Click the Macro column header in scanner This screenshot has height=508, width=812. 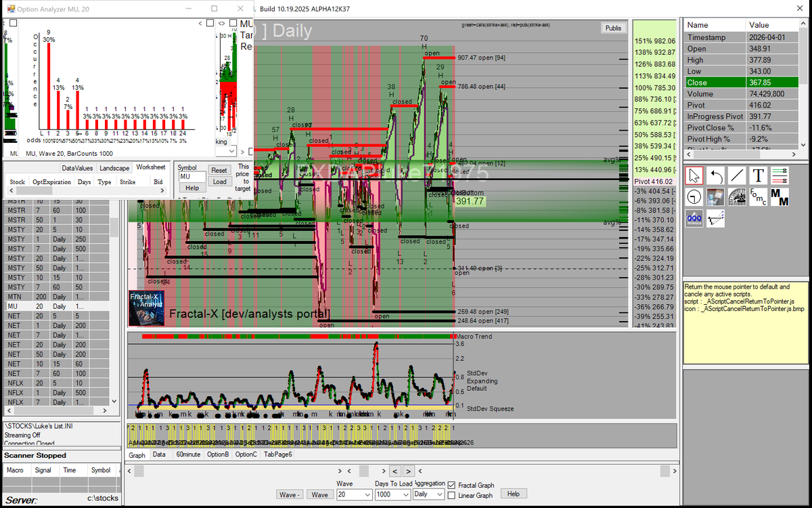tap(15, 470)
